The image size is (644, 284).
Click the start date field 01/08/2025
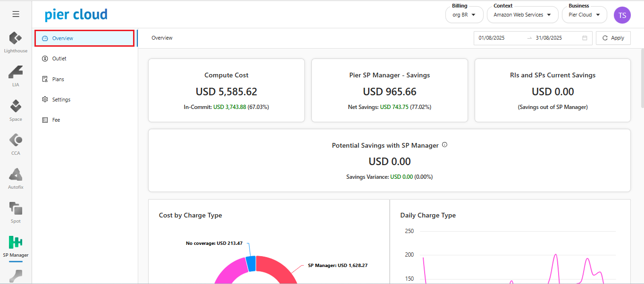coord(498,38)
